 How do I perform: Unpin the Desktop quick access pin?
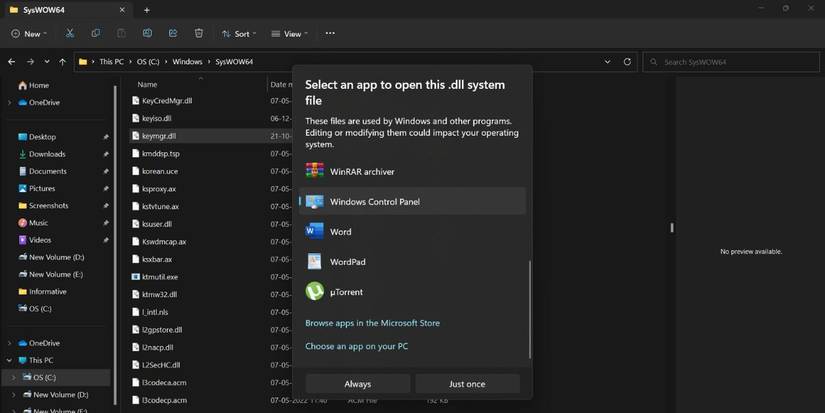pos(106,137)
